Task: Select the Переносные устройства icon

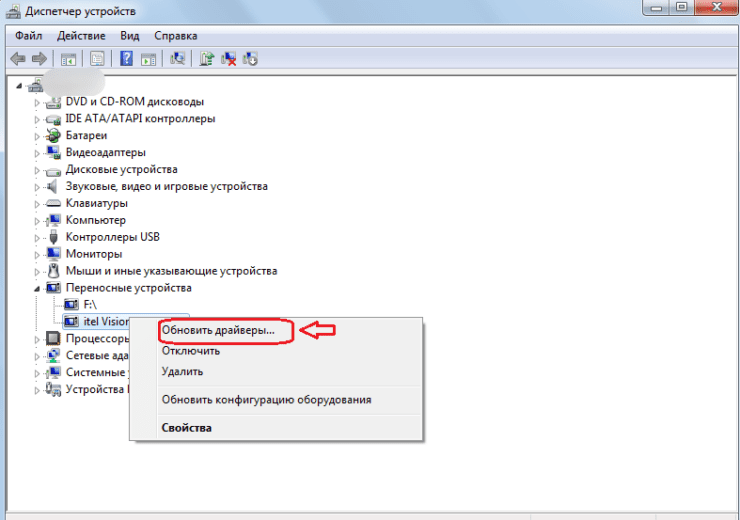Action: (x=53, y=287)
